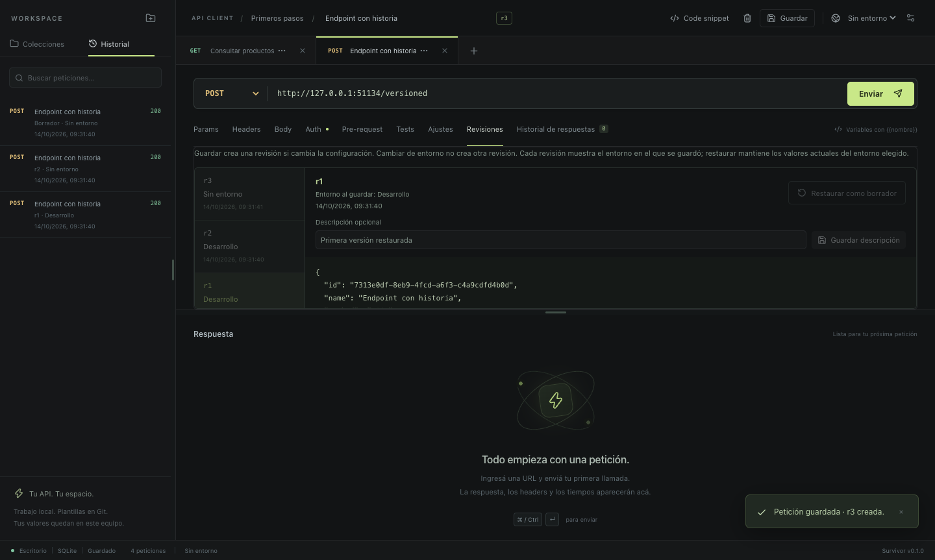
Task: Open the Headers tab
Action: click(x=246, y=129)
